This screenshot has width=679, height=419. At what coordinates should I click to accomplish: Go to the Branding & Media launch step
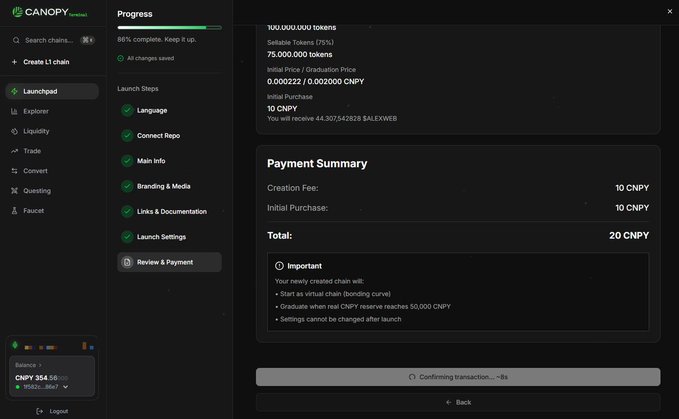pyautogui.click(x=169, y=186)
